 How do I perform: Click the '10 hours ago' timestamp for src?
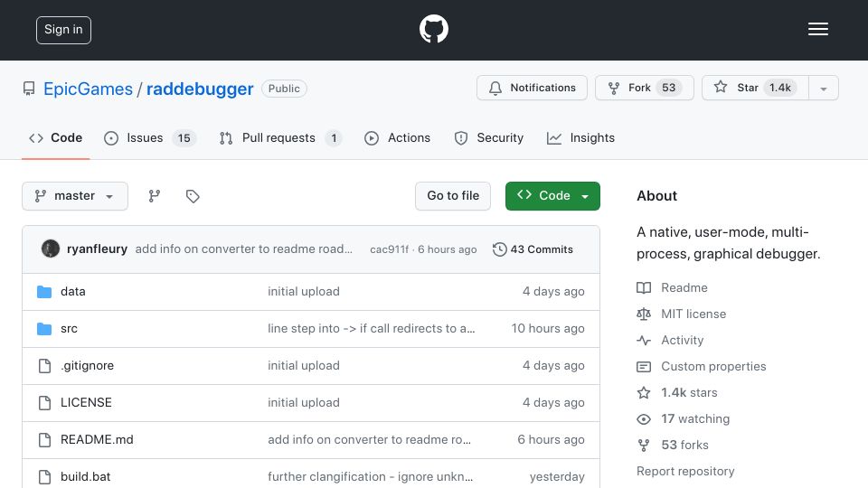coord(548,329)
